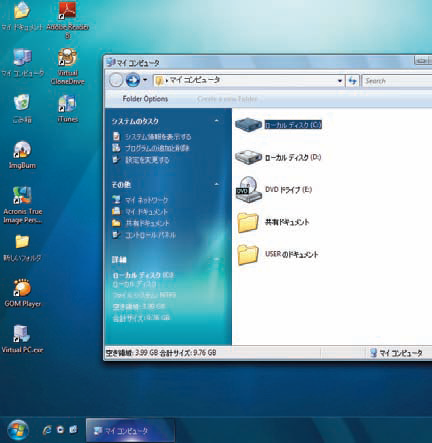
Task: Select ImgBurn desktop icon
Action: (22, 155)
